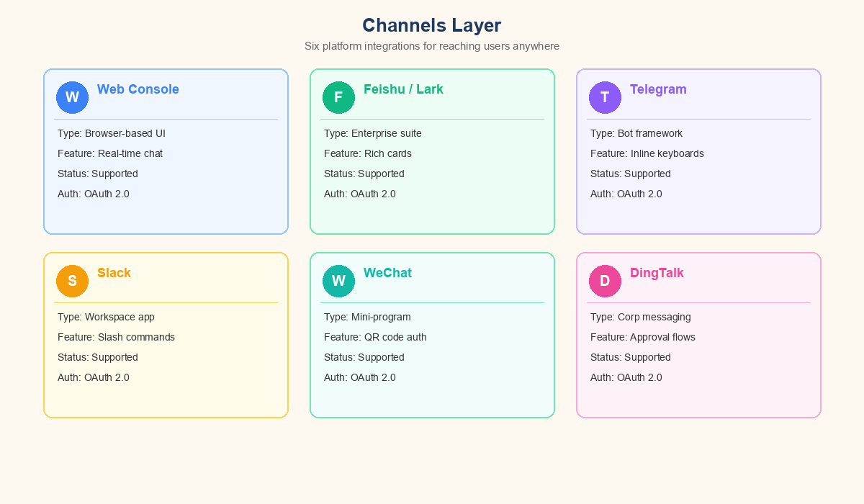Screen dimensions: 864x504
Task: Open the Slack card title
Action: pyautogui.click(x=114, y=273)
